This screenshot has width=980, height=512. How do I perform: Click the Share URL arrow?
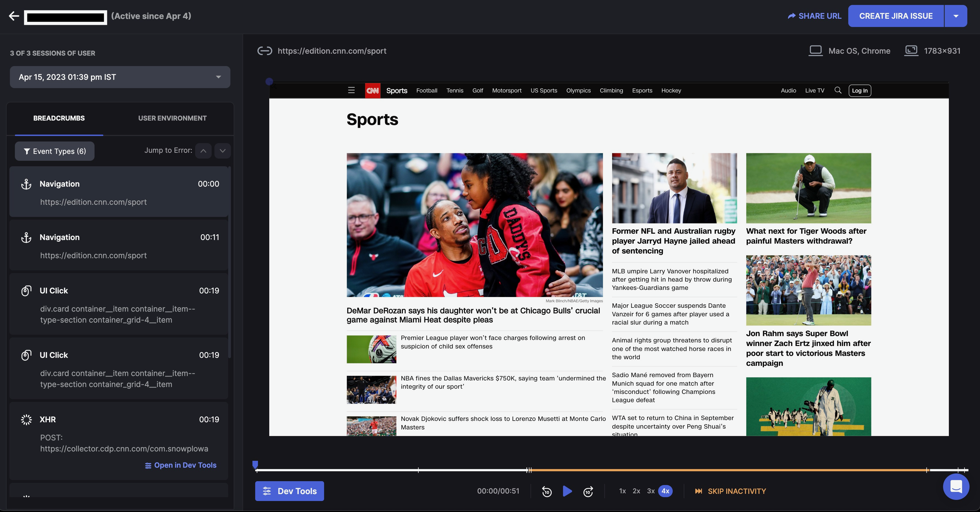pyautogui.click(x=792, y=16)
